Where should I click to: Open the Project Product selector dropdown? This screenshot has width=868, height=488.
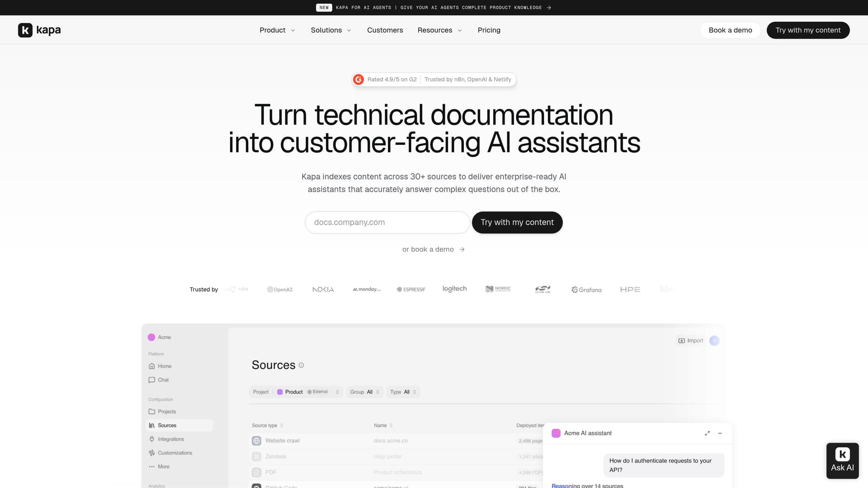click(296, 392)
